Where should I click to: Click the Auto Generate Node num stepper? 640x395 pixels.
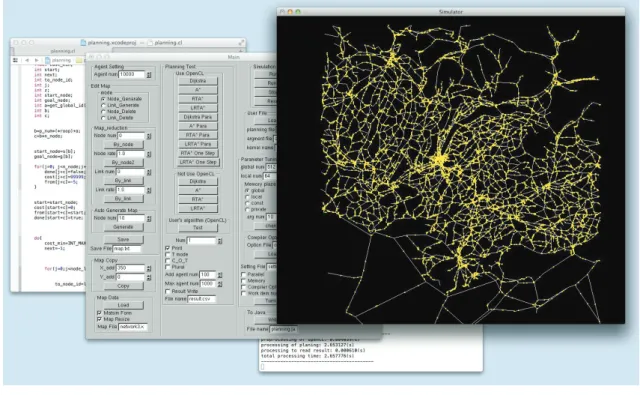pyautogui.click(x=149, y=218)
